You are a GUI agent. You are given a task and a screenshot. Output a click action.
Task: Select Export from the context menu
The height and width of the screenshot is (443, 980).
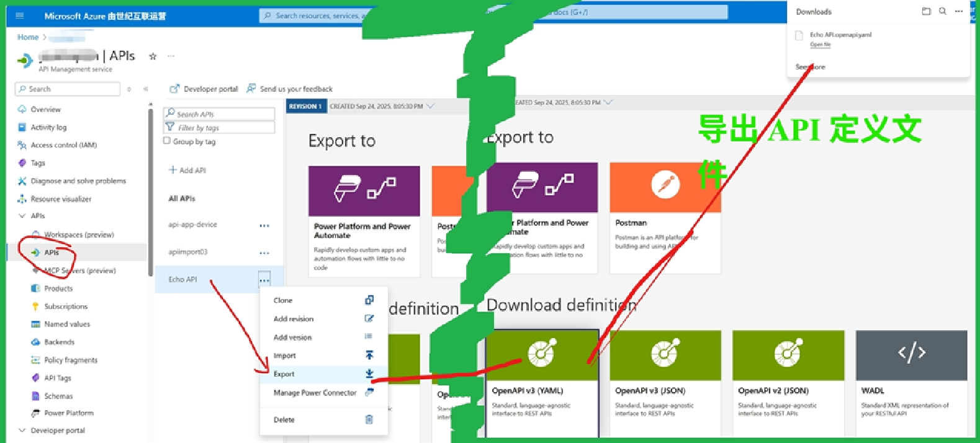[x=323, y=374]
